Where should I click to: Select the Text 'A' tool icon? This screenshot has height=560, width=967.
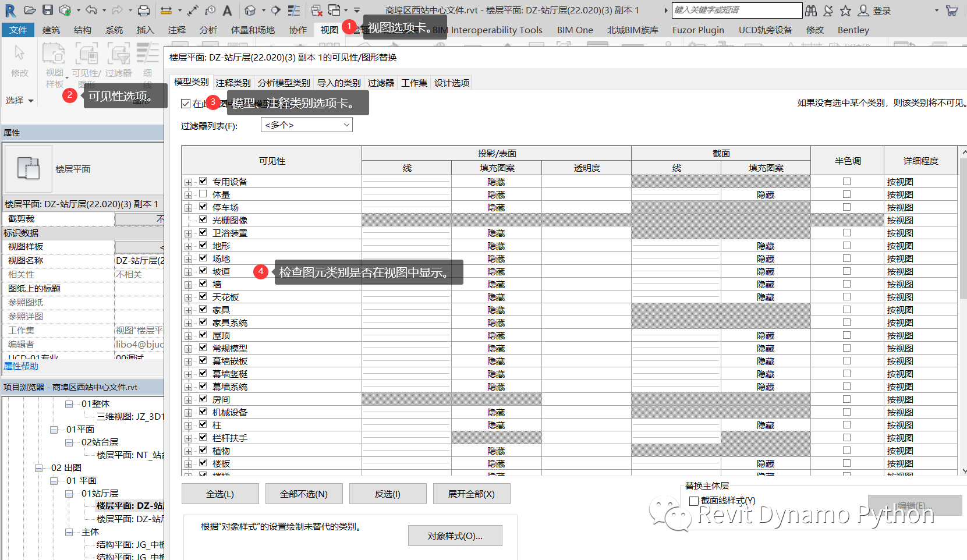tap(227, 10)
